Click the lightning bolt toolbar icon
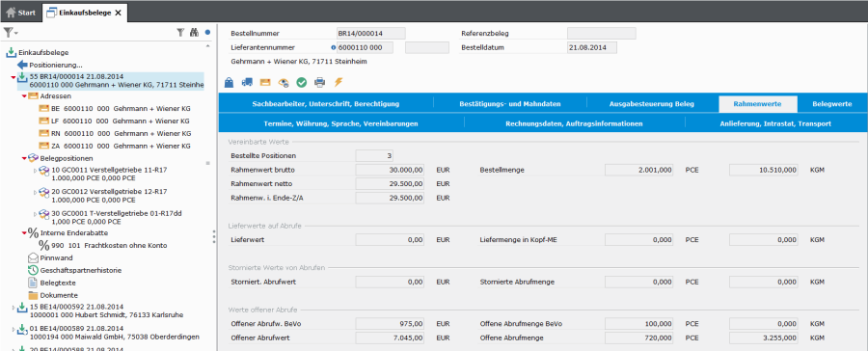The height and width of the screenshot is (351, 868). pos(339,83)
